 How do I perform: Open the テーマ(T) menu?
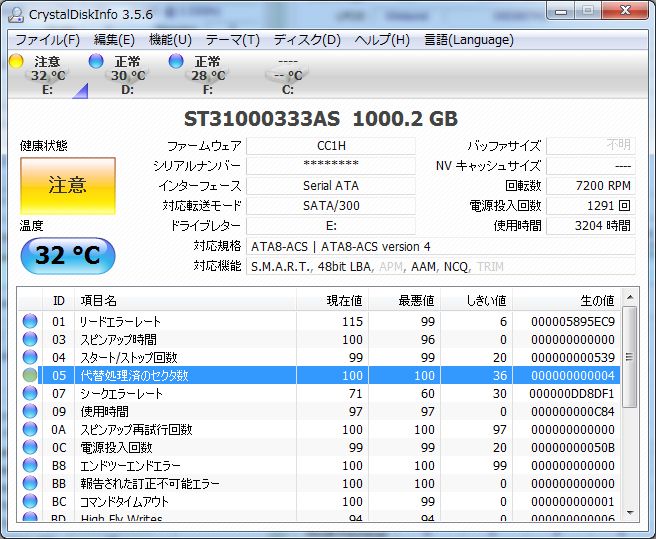click(x=233, y=40)
